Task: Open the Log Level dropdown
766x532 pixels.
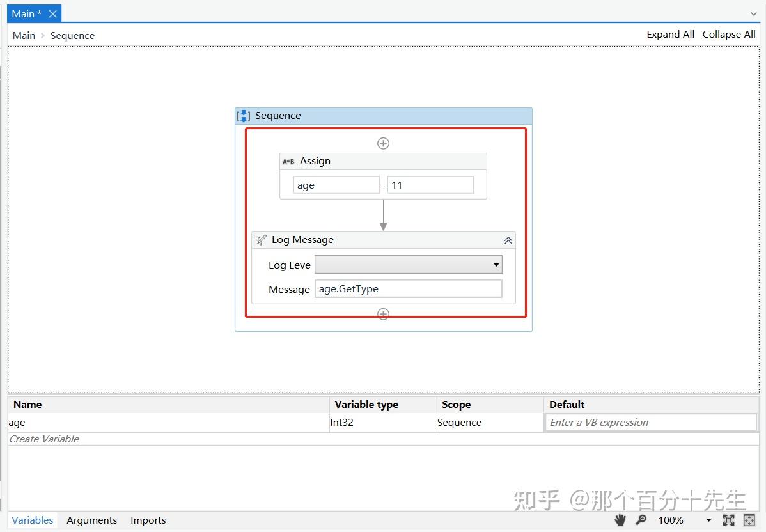Action: coord(495,264)
